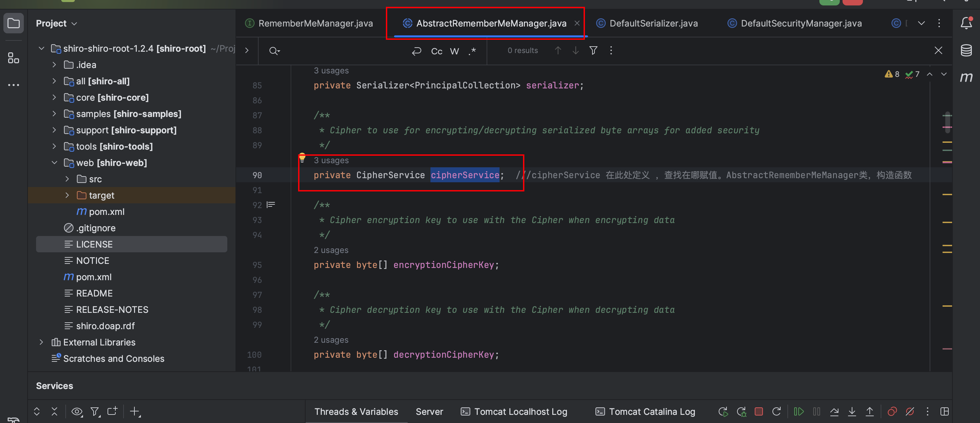
Task: Step into in debugger
Action: [x=852, y=411]
